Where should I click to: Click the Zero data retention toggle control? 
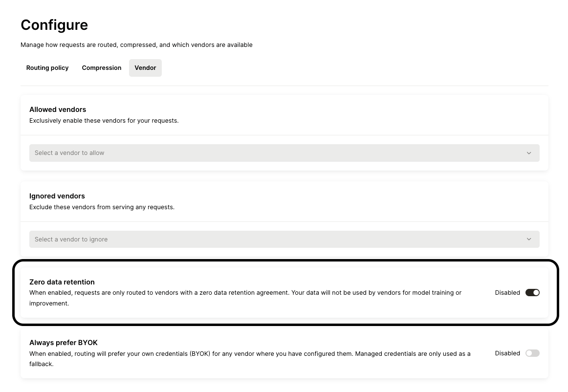(x=532, y=292)
